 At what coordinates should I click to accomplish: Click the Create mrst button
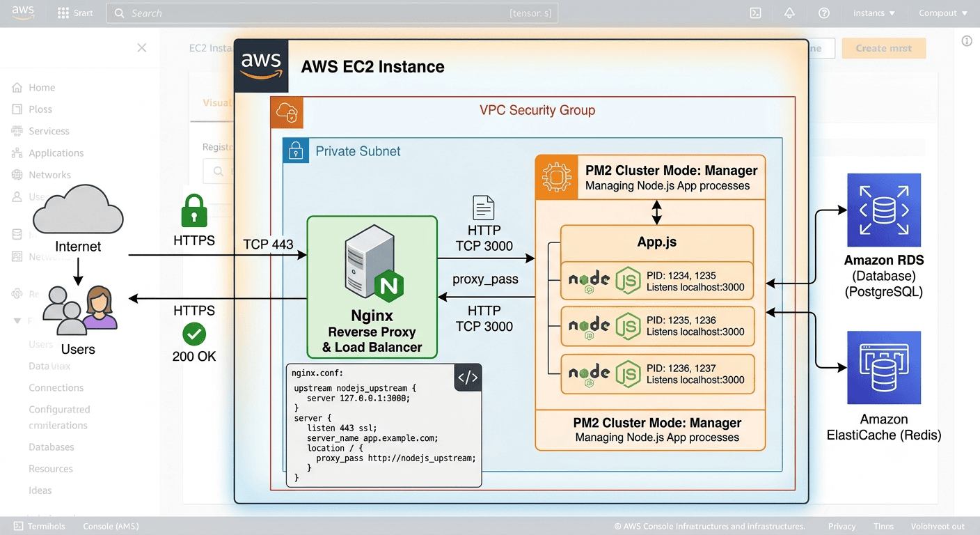click(884, 48)
